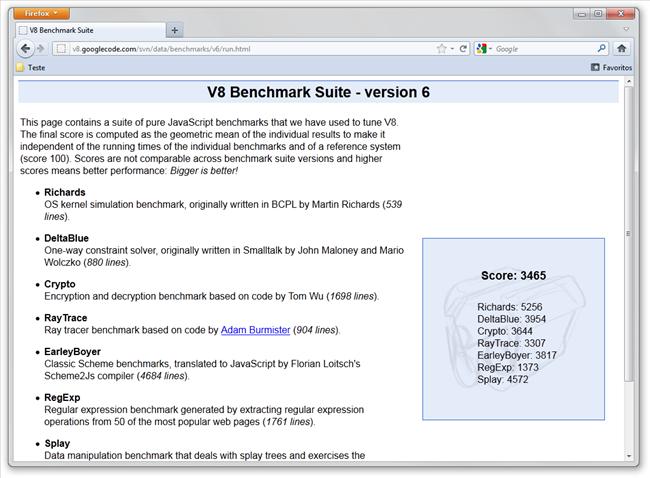
Task: Click the page title 'V8 Benchmark Suite - version 6'
Action: pos(318,92)
